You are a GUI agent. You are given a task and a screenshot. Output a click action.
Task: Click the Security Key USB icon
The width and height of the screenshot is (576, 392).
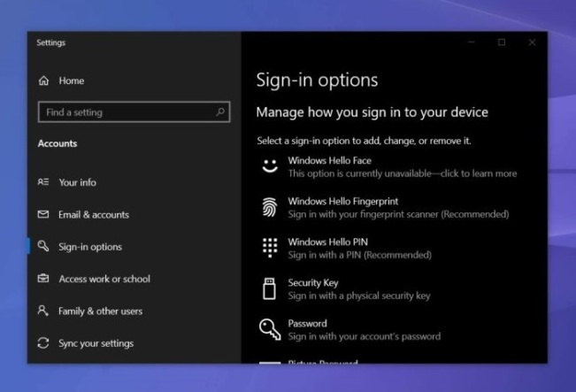269,288
